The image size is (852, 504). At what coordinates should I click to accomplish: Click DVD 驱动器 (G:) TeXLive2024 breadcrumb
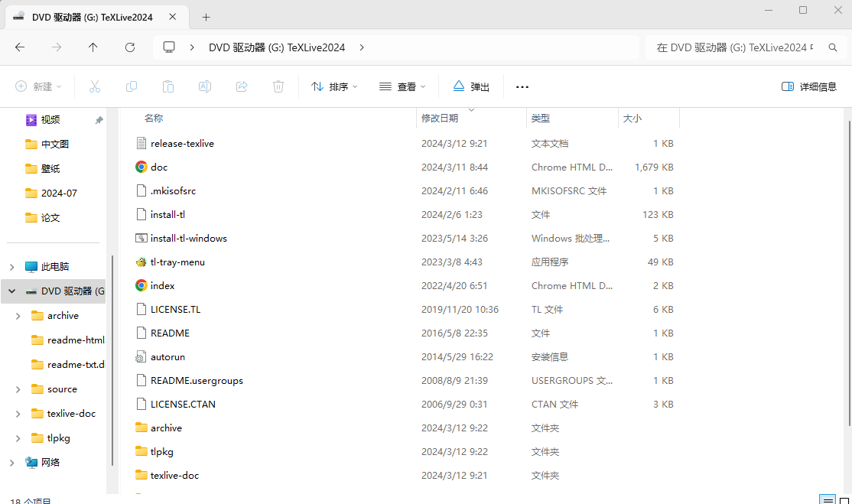coord(277,47)
